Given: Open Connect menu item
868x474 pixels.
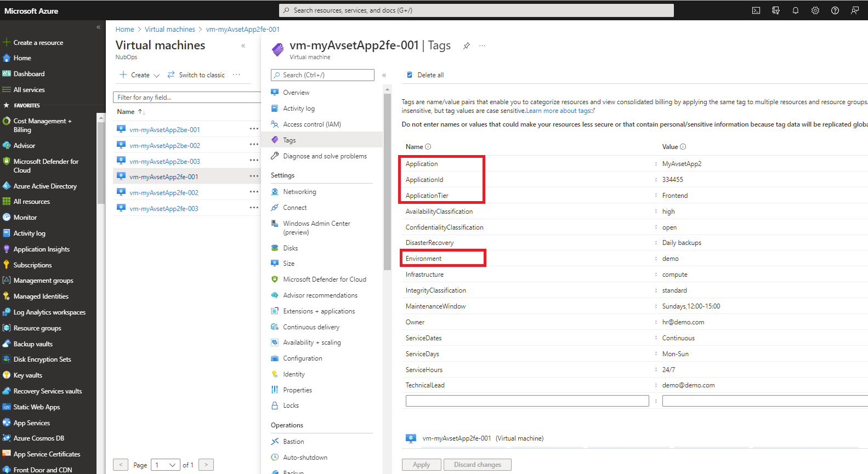Looking at the screenshot, I should (x=295, y=208).
